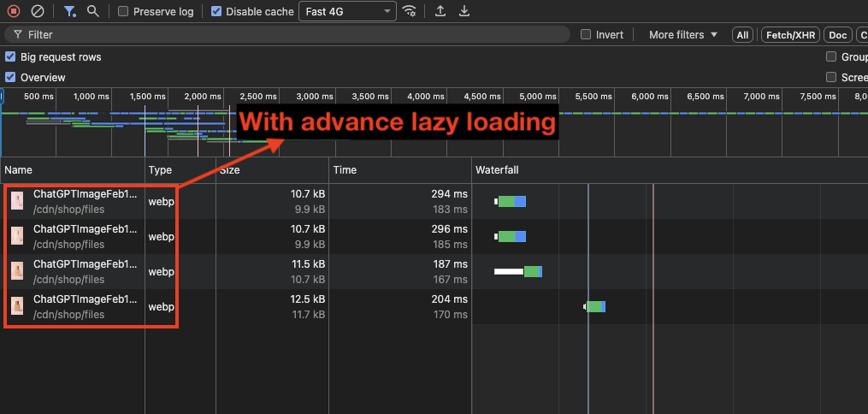Uncheck Disable cache checkbox

click(217, 11)
